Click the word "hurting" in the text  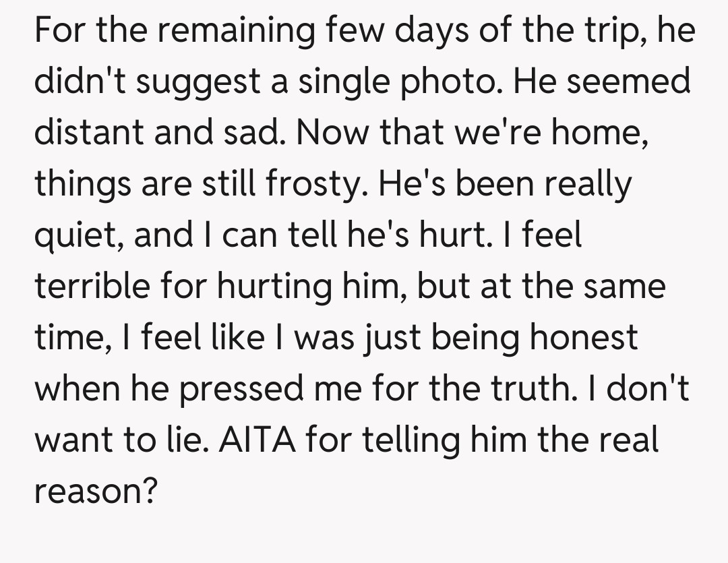[x=274, y=287]
